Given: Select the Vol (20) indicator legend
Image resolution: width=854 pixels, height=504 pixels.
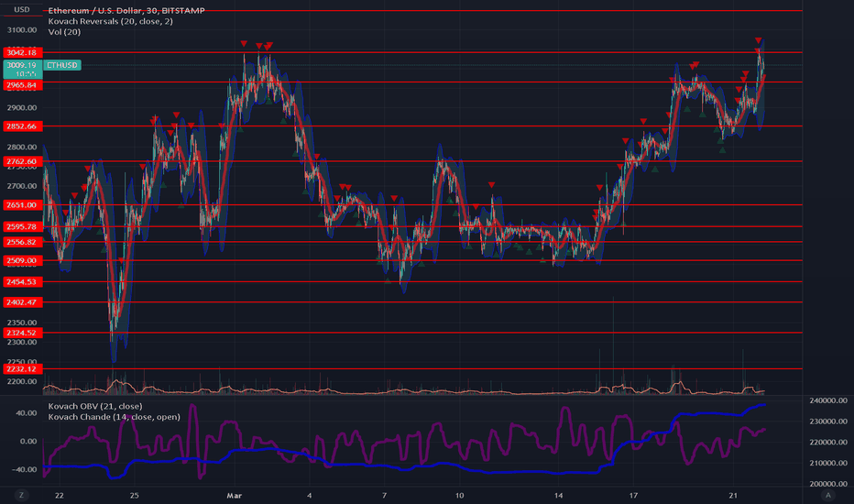Looking at the screenshot, I should [x=64, y=31].
